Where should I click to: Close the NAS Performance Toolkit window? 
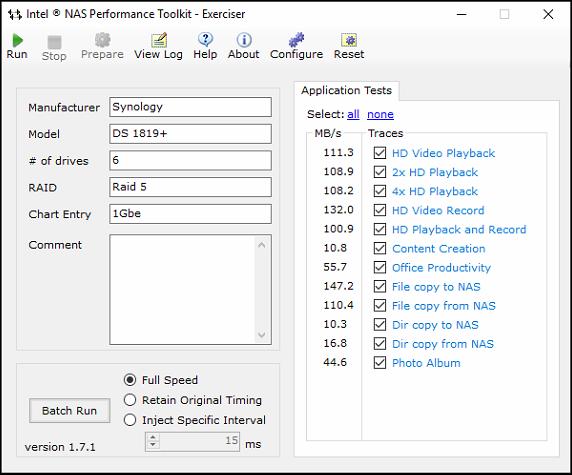(x=548, y=14)
